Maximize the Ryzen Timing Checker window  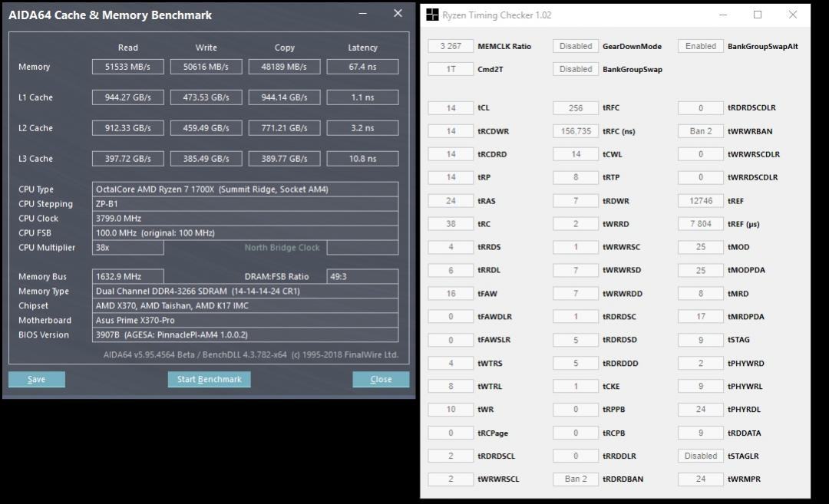[x=757, y=15]
